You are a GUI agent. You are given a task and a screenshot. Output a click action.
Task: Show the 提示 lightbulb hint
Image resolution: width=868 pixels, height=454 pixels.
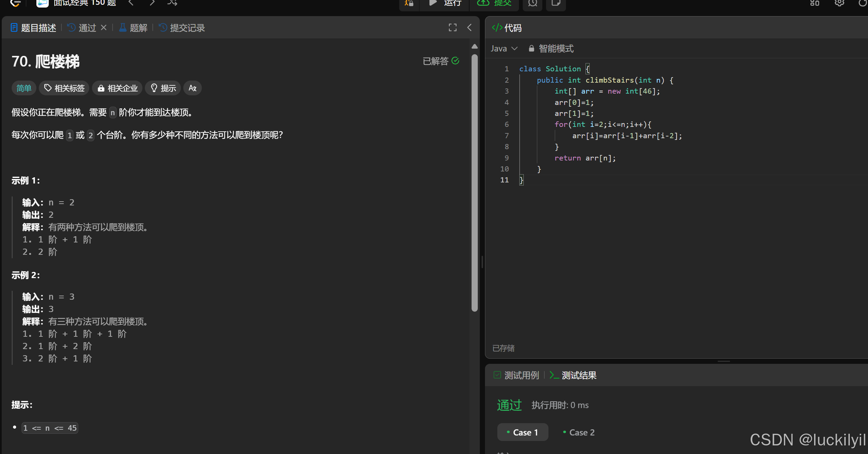pyautogui.click(x=163, y=88)
